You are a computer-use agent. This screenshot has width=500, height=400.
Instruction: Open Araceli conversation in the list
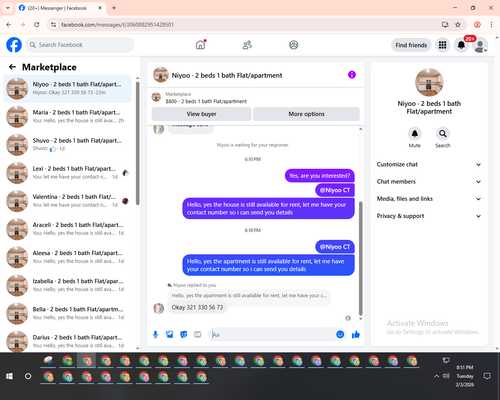coord(68,229)
